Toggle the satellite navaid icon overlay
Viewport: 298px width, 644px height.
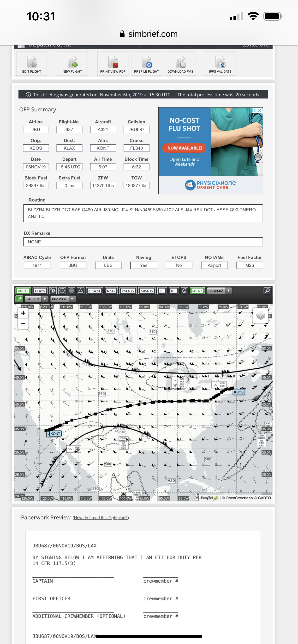pyautogui.click(x=53, y=291)
